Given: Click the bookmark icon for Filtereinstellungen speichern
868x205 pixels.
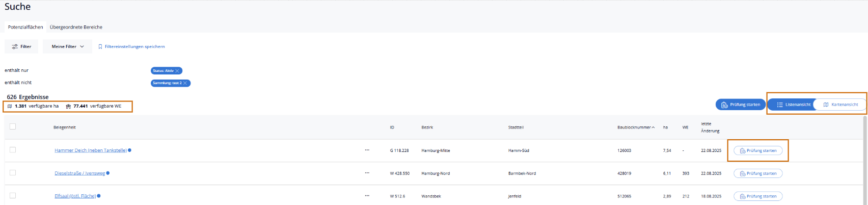Looking at the screenshot, I should tap(100, 46).
